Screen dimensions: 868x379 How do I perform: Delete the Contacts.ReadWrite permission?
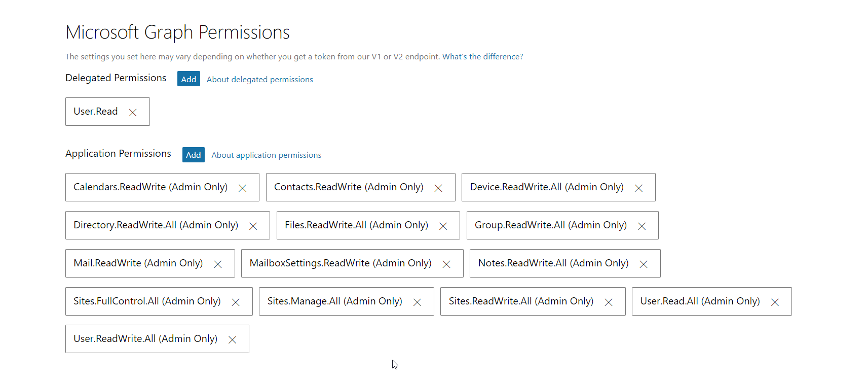coord(438,188)
